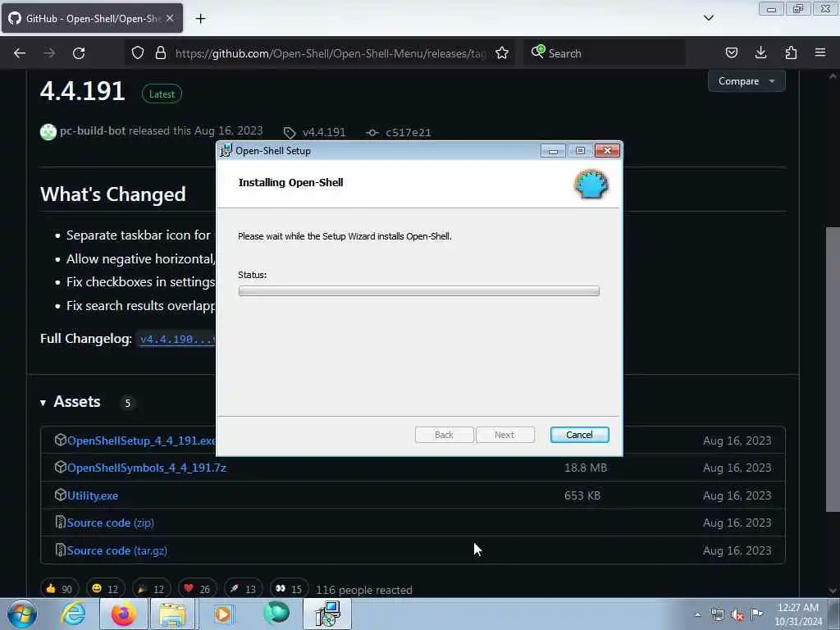840x630 pixels.
Task: Click the heart reaction 26
Action: [197, 589]
